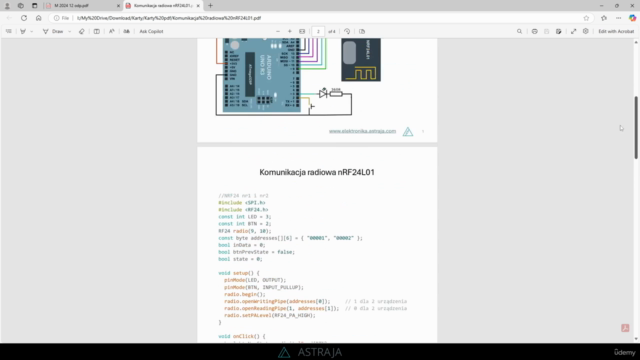Image resolution: width=640 pixels, height=360 pixels.
Task: Click the page layout view icon
Action: (96, 31)
